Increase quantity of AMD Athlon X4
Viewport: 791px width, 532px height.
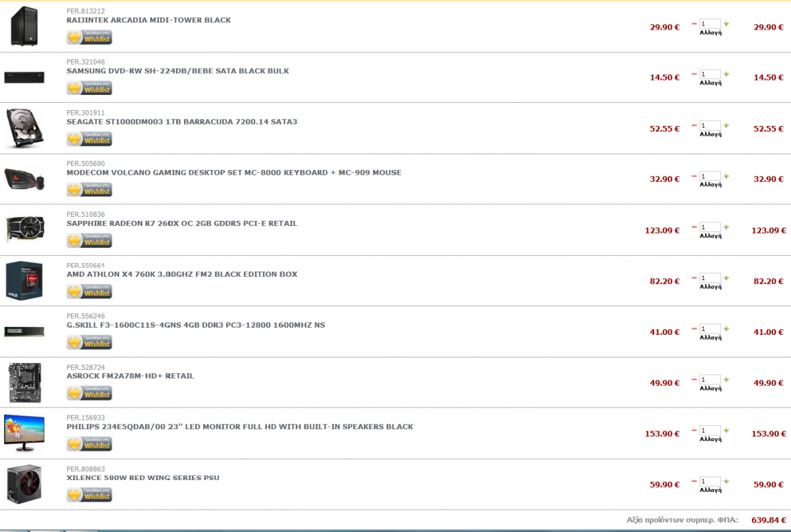726,278
